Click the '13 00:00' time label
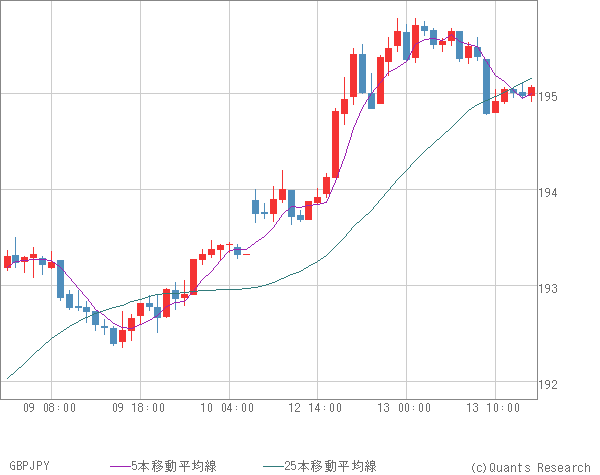Image resolution: width=600 pixels, height=475 pixels. pyautogui.click(x=404, y=408)
